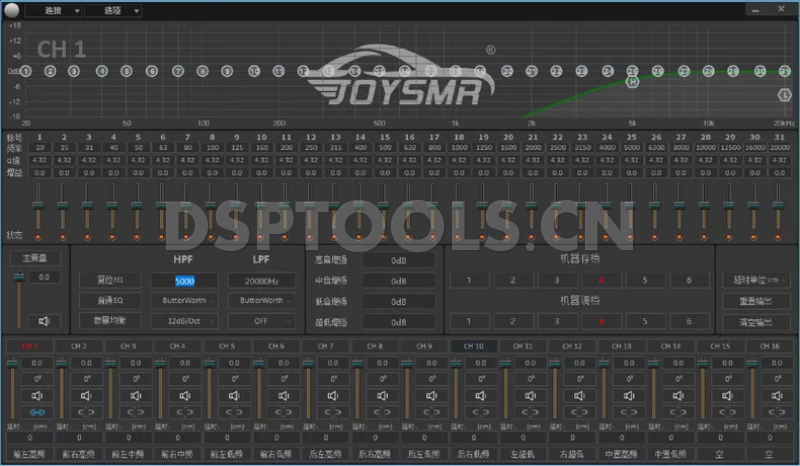Click the 直通EQ button
This screenshot has height=466, width=800.
tap(110, 300)
